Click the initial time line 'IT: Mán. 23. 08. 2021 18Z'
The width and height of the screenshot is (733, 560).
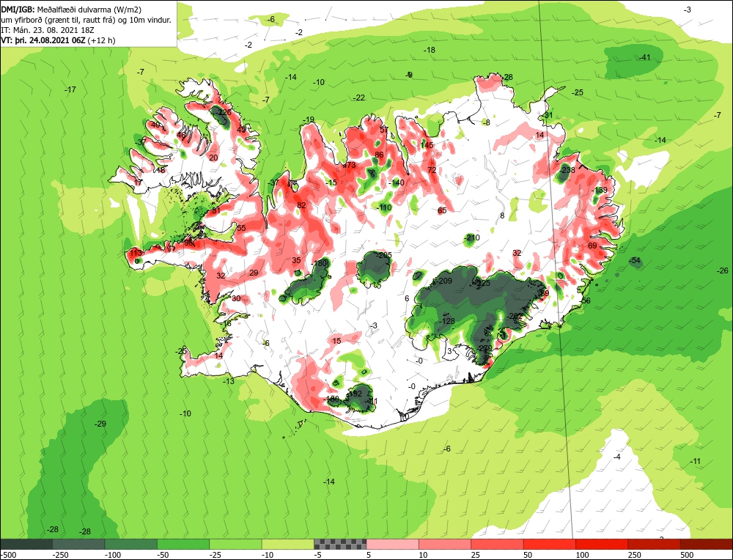point(48,30)
